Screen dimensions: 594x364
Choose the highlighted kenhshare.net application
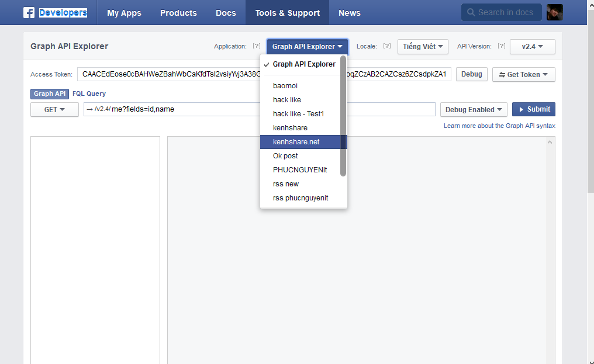point(303,141)
